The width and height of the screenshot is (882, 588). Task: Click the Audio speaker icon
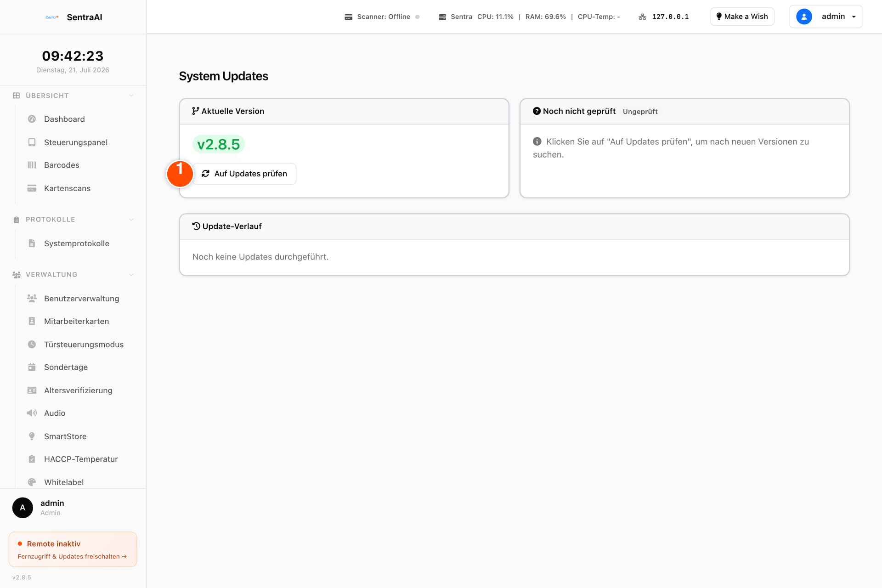pos(32,413)
